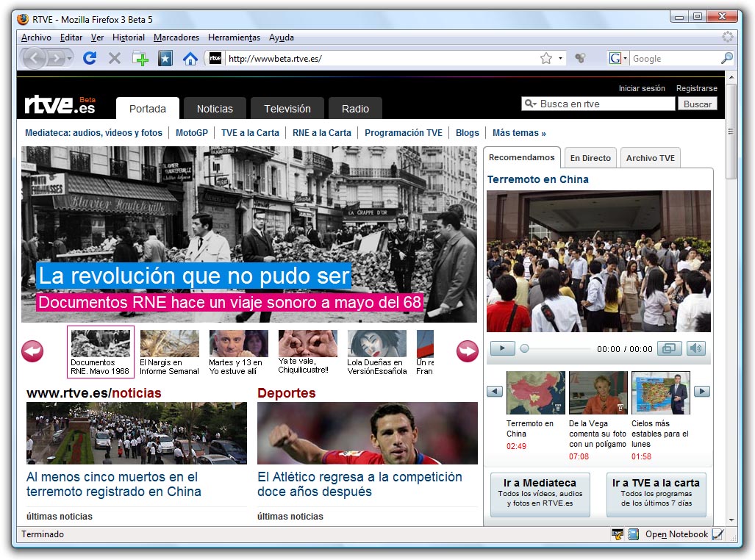Screen dimensions: 755x560
Task: Click the Busca en rtve search field
Action: click(x=598, y=104)
